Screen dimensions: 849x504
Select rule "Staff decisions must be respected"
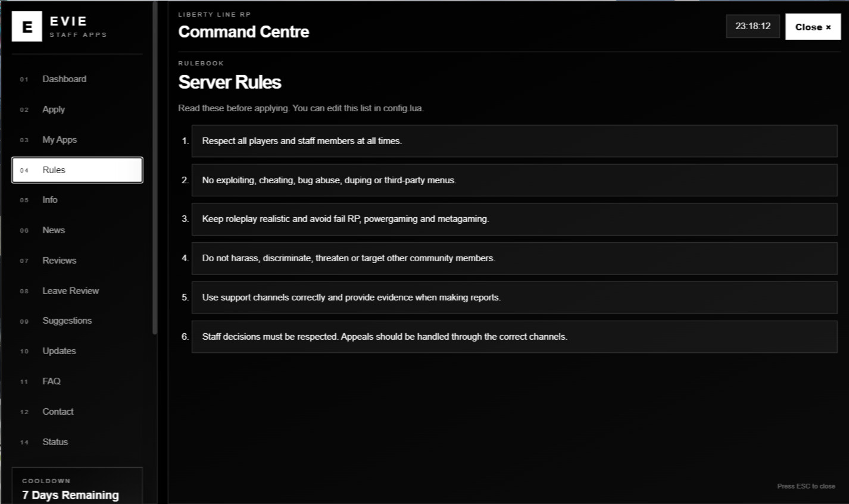coord(514,337)
